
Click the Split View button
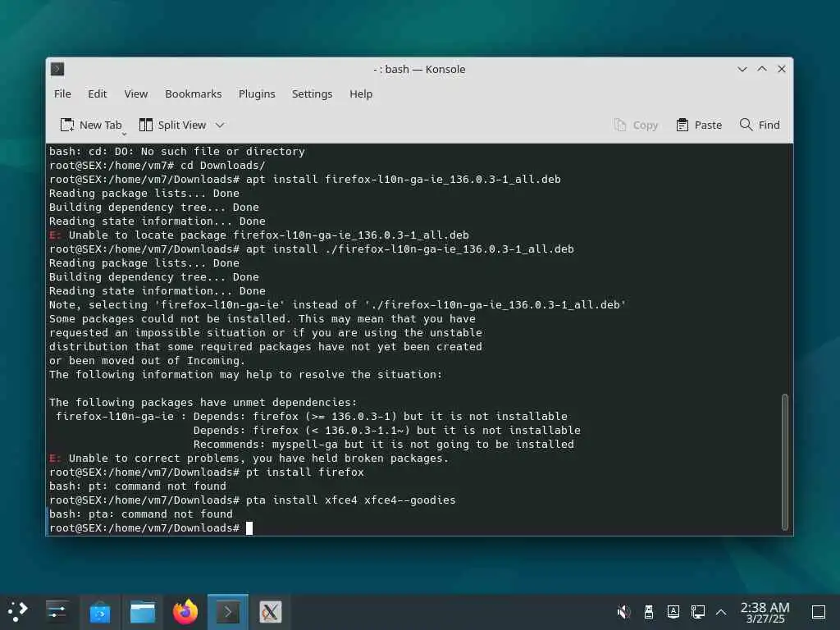(172, 125)
